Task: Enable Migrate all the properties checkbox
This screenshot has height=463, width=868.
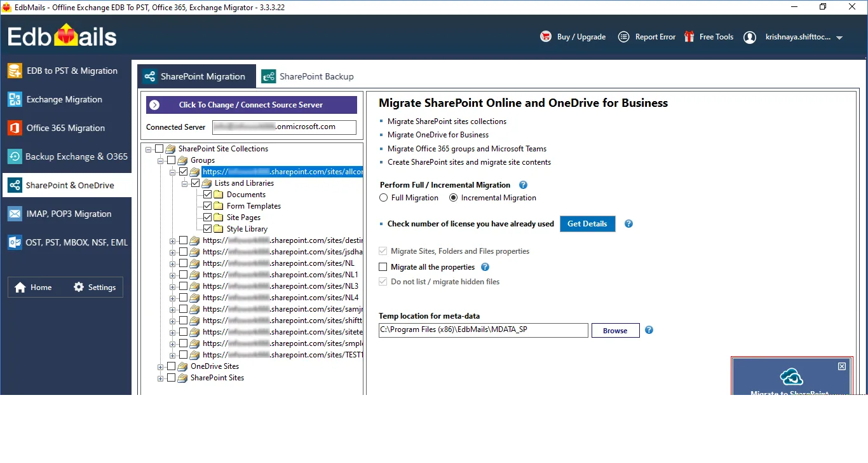Action: [x=383, y=267]
